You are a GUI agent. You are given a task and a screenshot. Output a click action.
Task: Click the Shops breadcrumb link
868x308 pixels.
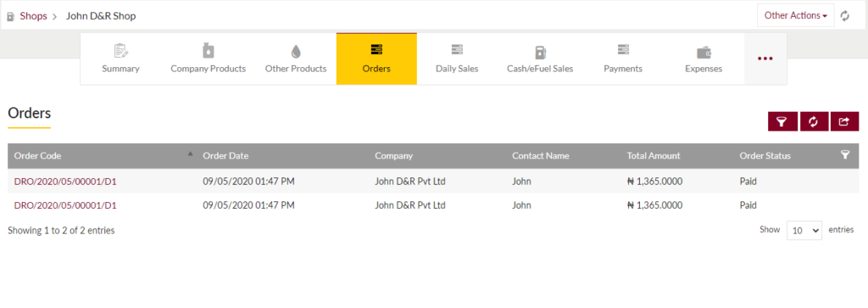33,15
